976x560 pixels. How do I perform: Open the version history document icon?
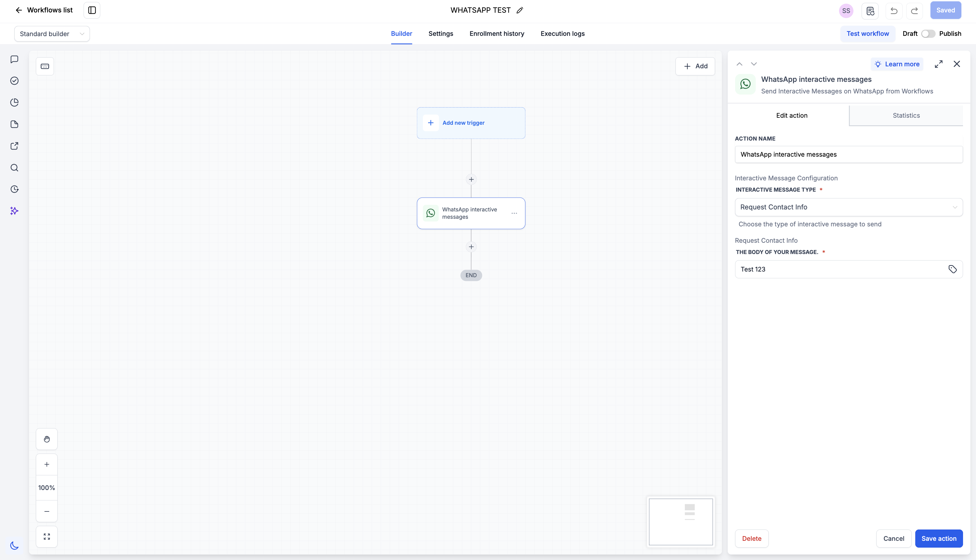(x=870, y=11)
